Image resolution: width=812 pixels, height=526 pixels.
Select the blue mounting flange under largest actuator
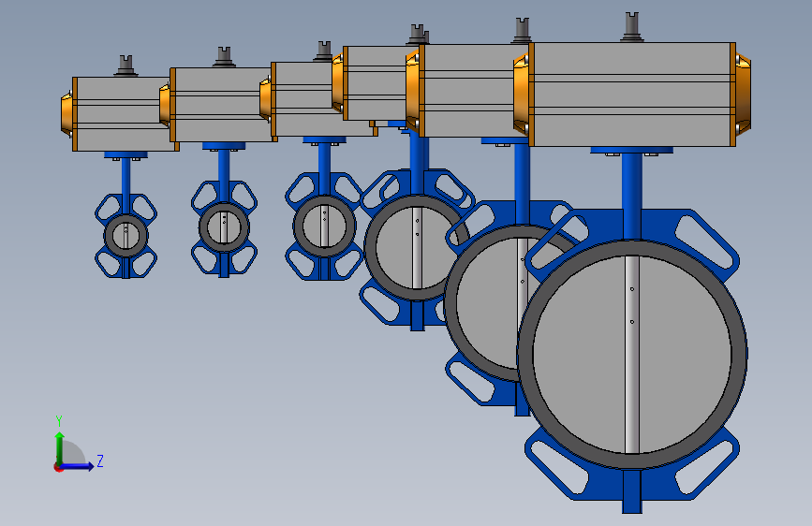click(x=632, y=150)
